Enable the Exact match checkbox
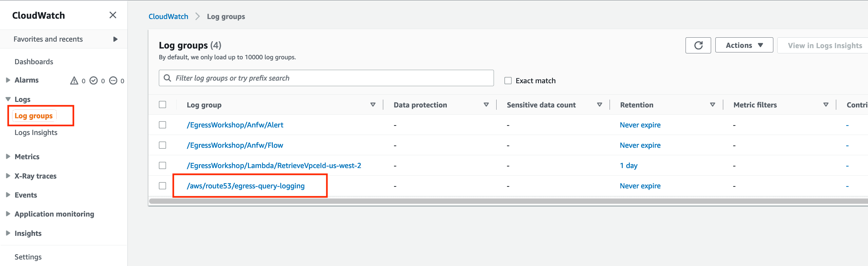Screen dimensions: 868x266 pos(508,81)
